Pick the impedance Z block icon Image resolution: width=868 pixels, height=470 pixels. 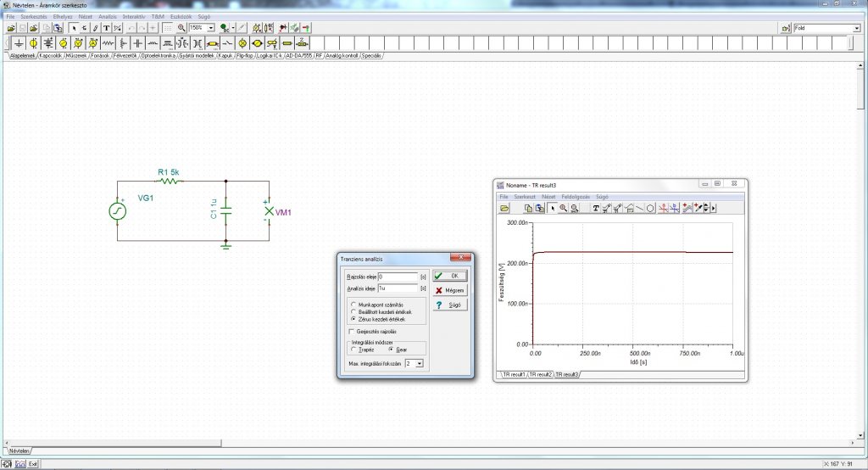302,43
